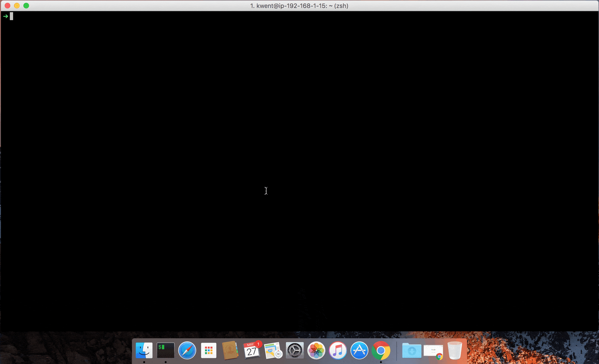Open the Contacts app

(x=230, y=350)
